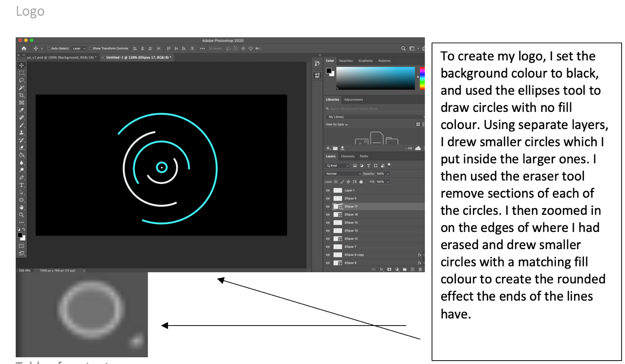This screenshot has height=364, width=625.
Task: Hide the Ellipse 15 layer
Action: point(328,223)
